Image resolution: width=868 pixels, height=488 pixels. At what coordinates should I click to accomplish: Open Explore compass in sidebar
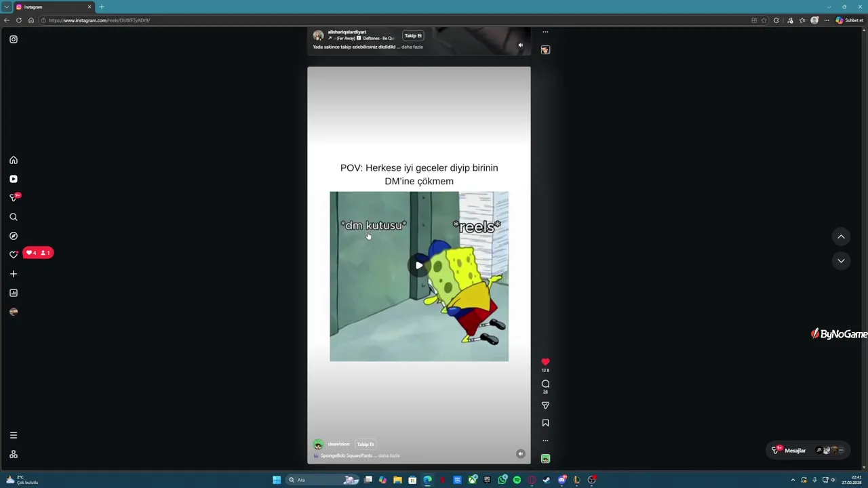pos(13,236)
